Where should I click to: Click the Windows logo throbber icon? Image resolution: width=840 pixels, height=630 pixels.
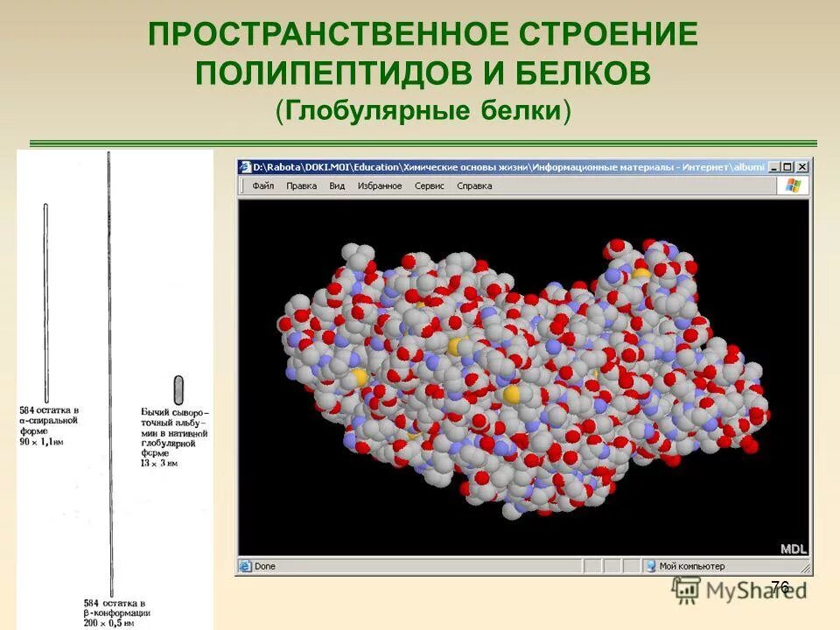point(793,185)
